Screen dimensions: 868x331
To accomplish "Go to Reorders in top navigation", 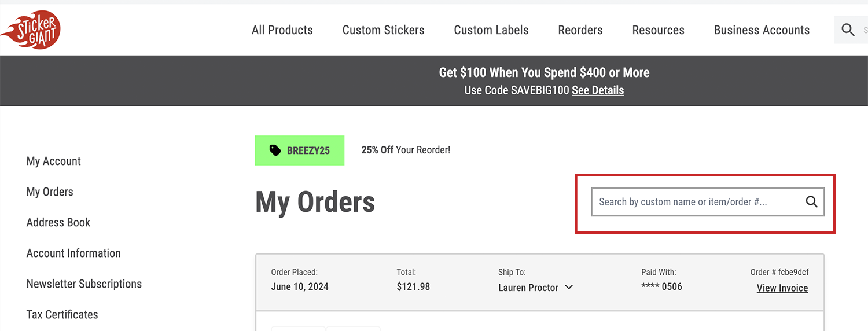I will click(x=580, y=30).
